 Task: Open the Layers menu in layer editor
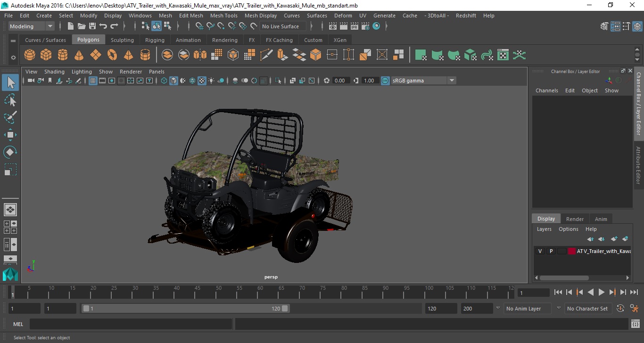pyautogui.click(x=544, y=229)
